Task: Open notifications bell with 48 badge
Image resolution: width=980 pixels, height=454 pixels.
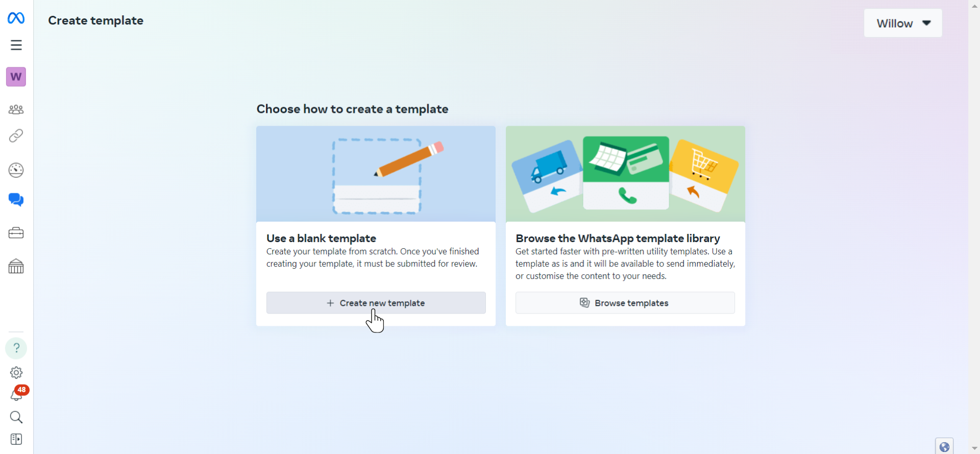Action: [18, 393]
